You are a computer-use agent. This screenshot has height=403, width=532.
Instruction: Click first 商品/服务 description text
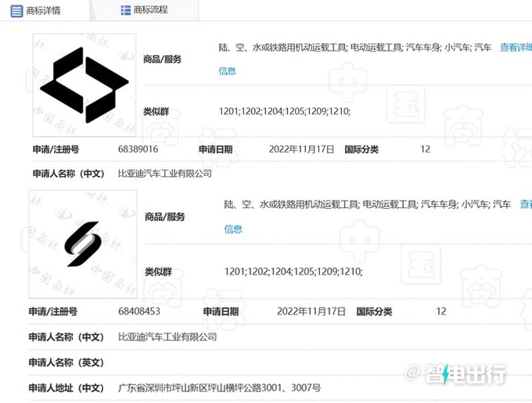click(x=355, y=48)
